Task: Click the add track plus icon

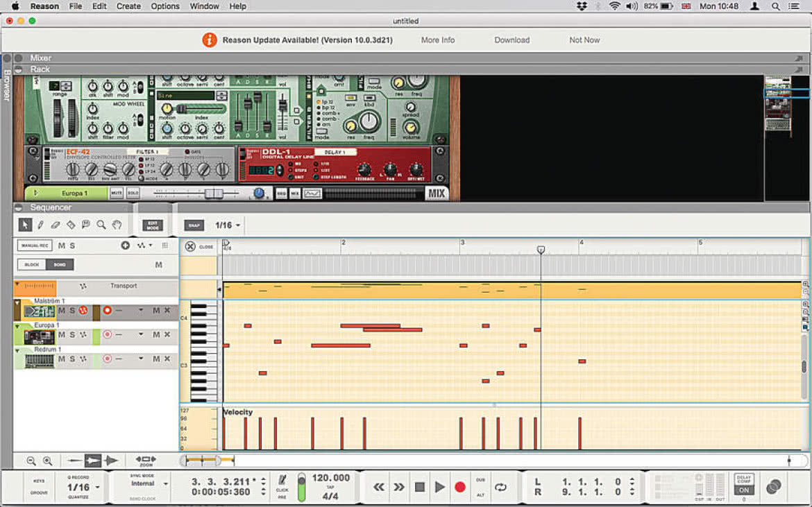Action: point(126,246)
